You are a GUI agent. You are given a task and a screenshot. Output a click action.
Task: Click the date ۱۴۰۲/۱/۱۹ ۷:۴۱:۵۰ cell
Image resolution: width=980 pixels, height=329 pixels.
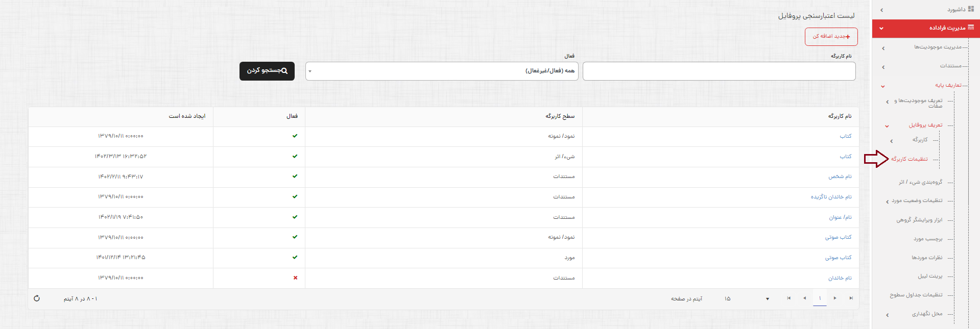tap(121, 217)
